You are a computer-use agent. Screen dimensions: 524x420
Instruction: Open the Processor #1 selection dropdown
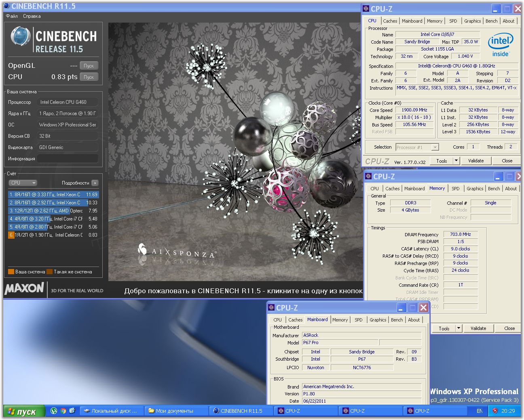click(417, 147)
